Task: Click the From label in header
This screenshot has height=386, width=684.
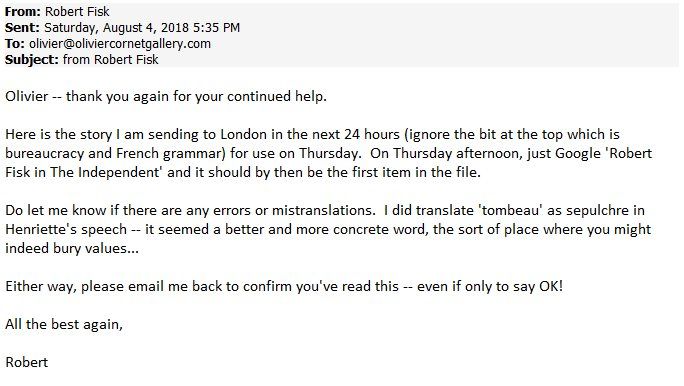Action: (22, 11)
